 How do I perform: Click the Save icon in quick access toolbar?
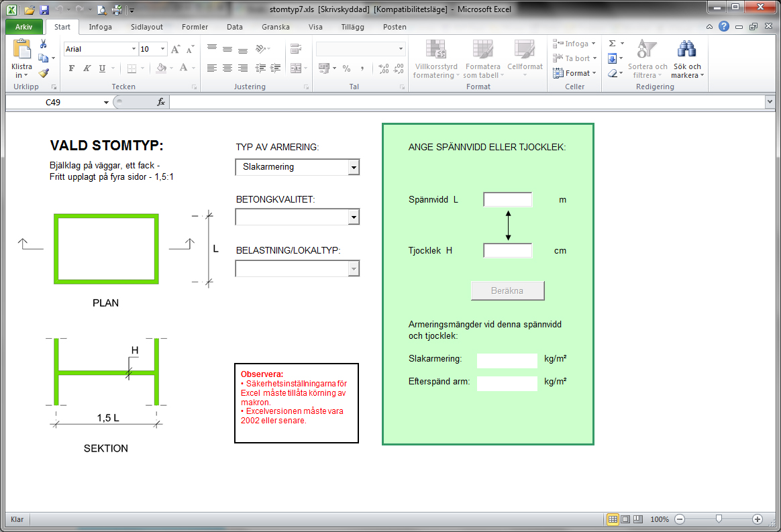point(44,9)
